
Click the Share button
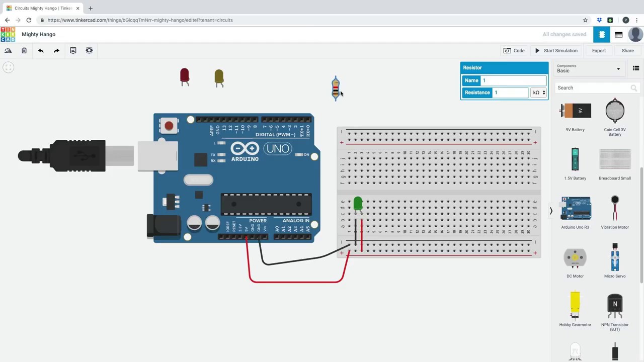pyautogui.click(x=627, y=51)
